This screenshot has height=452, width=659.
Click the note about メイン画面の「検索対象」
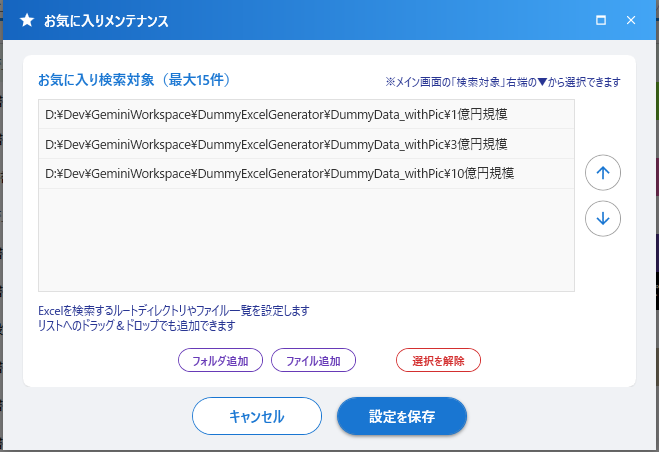click(503, 82)
